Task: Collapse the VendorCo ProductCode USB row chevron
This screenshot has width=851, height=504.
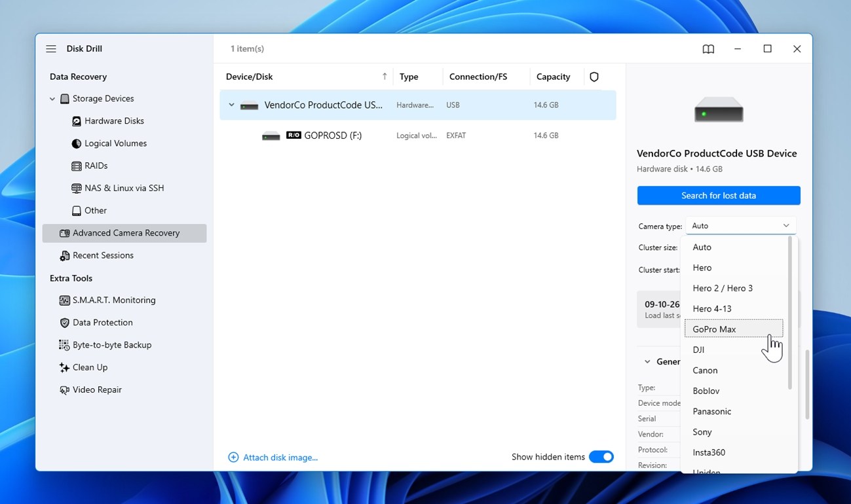Action: tap(231, 105)
